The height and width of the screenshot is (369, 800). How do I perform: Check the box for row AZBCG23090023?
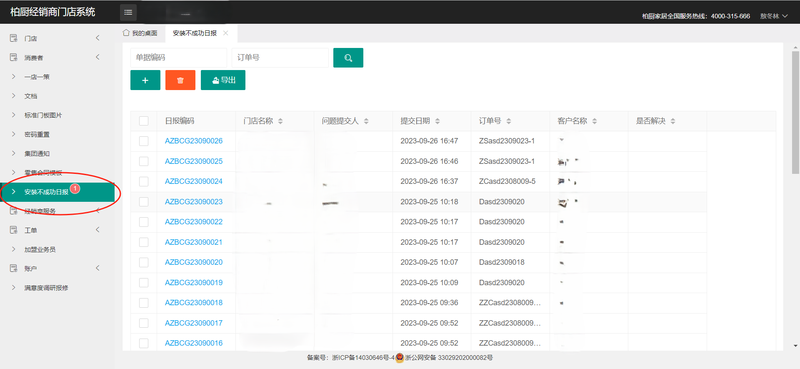click(144, 202)
